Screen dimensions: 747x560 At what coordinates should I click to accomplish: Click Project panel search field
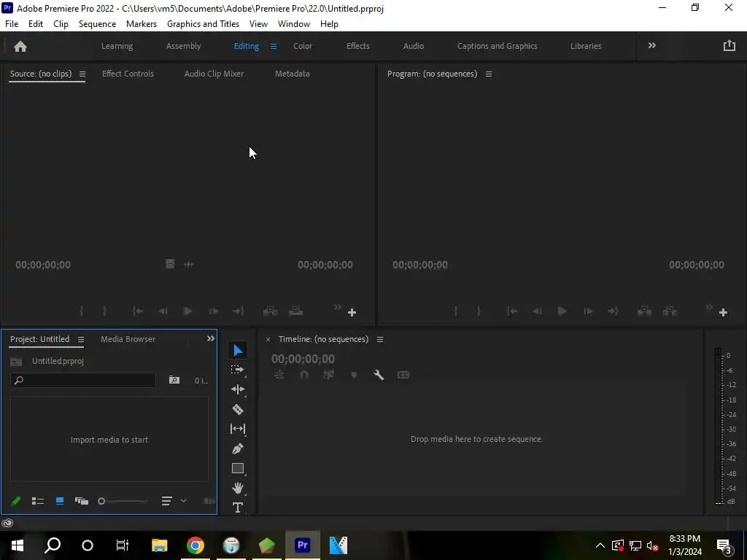pyautogui.click(x=83, y=380)
